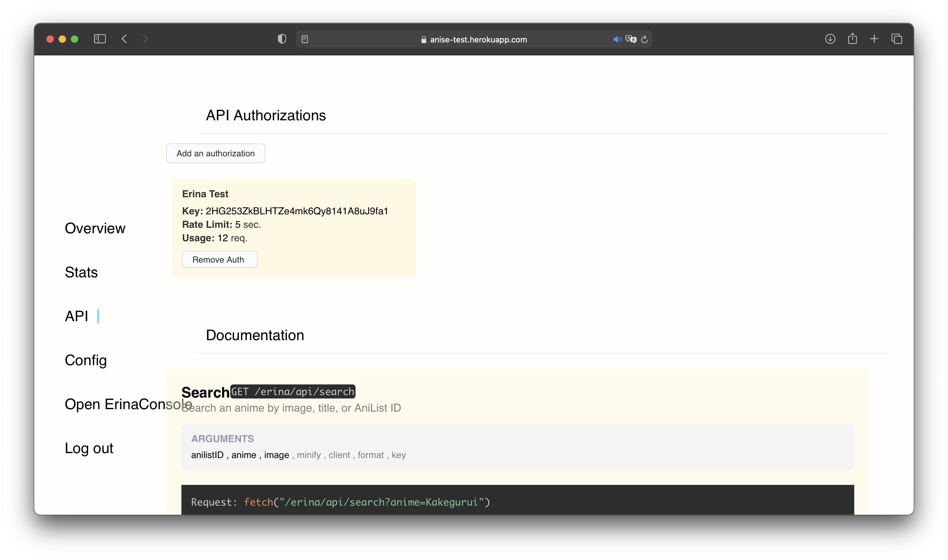Click the minify argument

[x=309, y=455]
